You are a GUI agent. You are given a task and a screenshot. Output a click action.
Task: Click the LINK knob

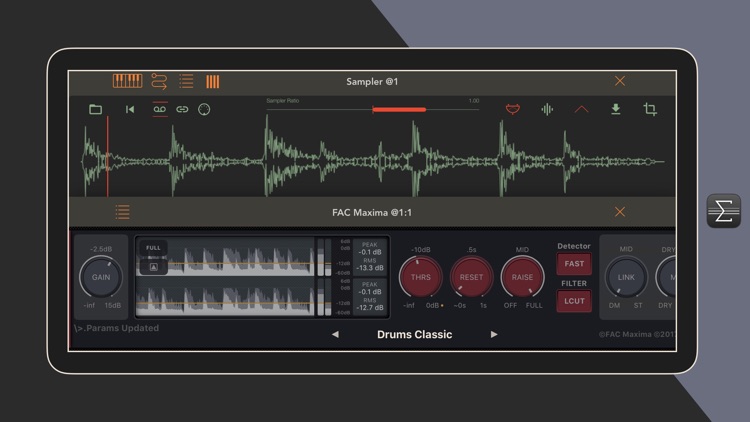(626, 277)
